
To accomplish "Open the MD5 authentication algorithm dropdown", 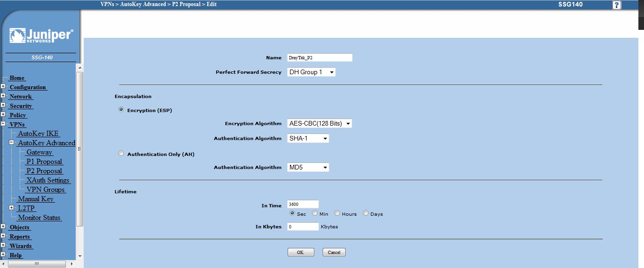I will tap(308, 167).
